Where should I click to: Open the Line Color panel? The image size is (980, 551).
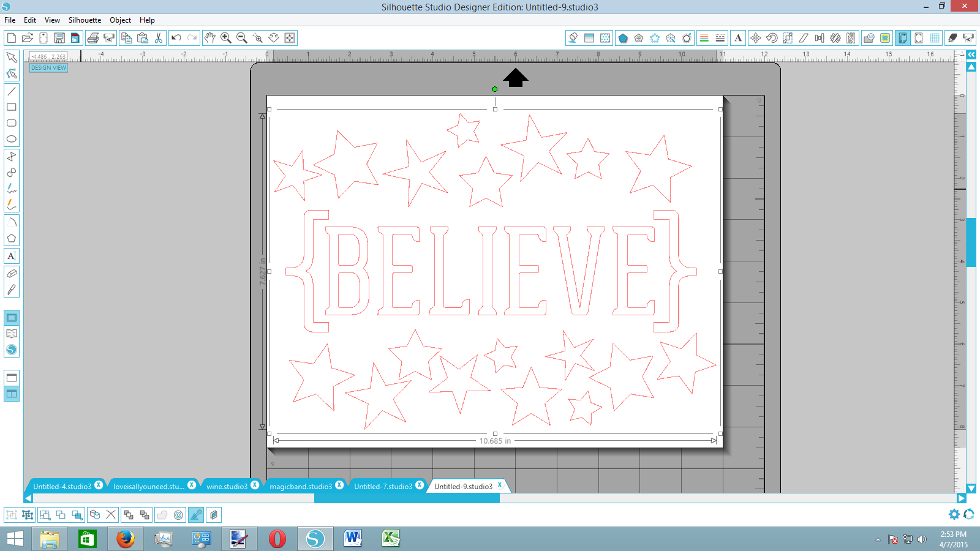(x=704, y=38)
